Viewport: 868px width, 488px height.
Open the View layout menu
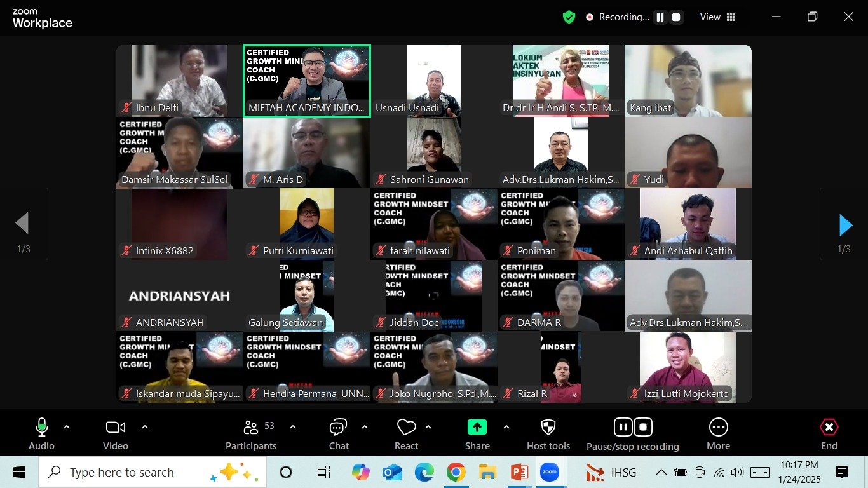717,17
